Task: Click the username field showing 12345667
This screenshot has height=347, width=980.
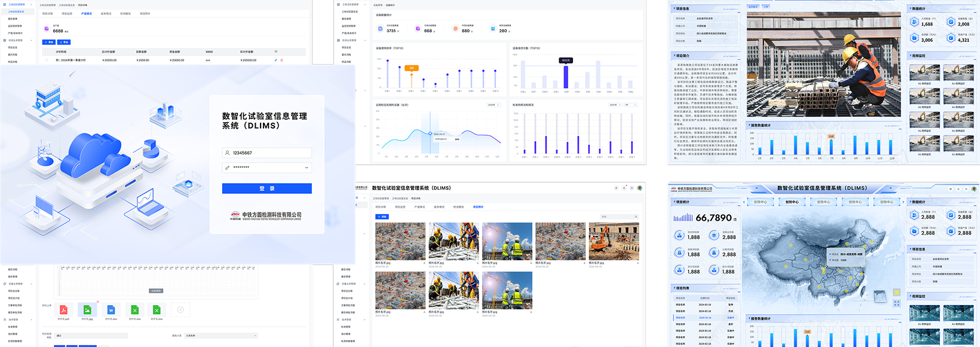Action: pyautogui.click(x=267, y=153)
